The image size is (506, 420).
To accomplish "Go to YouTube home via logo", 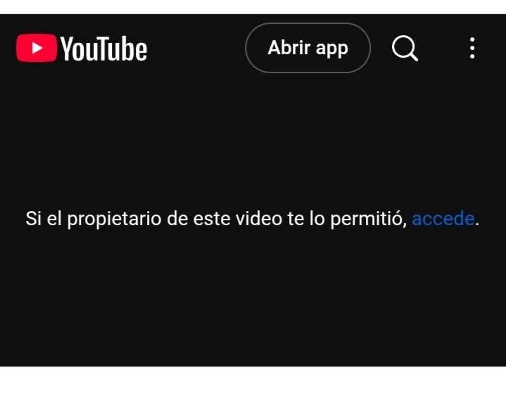I will [82, 48].
